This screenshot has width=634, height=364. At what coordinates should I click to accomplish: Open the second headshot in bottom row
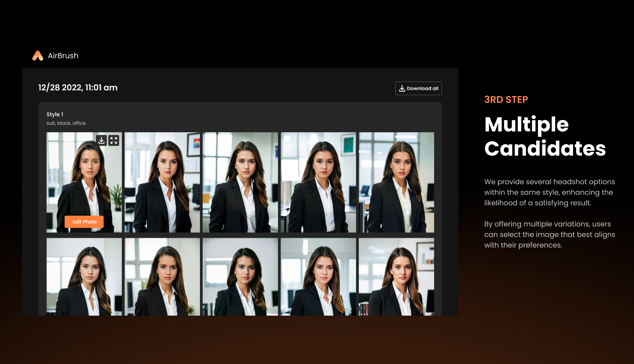pyautogui.click(x=162, y=277)
